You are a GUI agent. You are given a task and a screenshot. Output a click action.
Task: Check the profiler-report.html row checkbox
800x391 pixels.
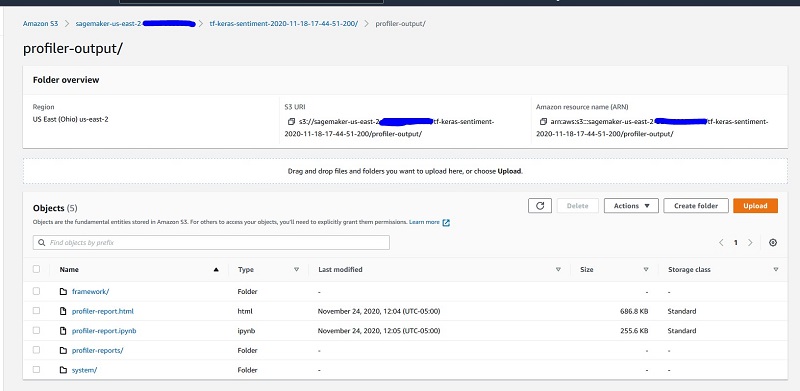click(36, 310)
